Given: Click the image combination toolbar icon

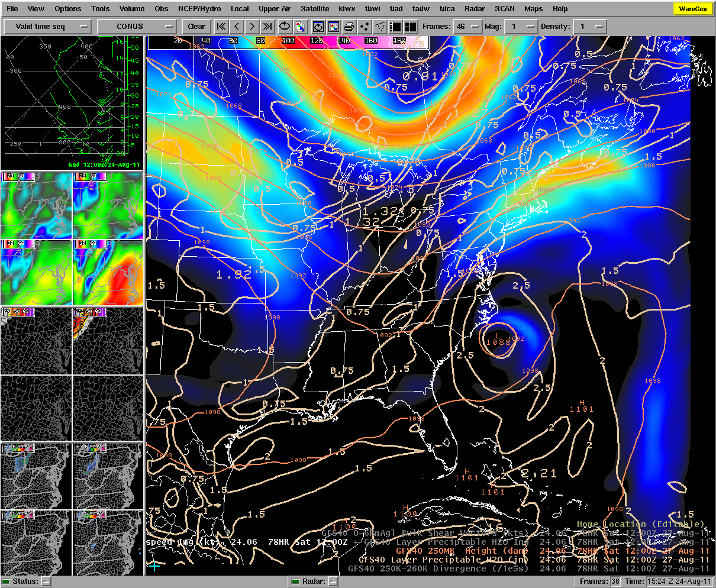Looking at the screenshot, I should 301,27.
